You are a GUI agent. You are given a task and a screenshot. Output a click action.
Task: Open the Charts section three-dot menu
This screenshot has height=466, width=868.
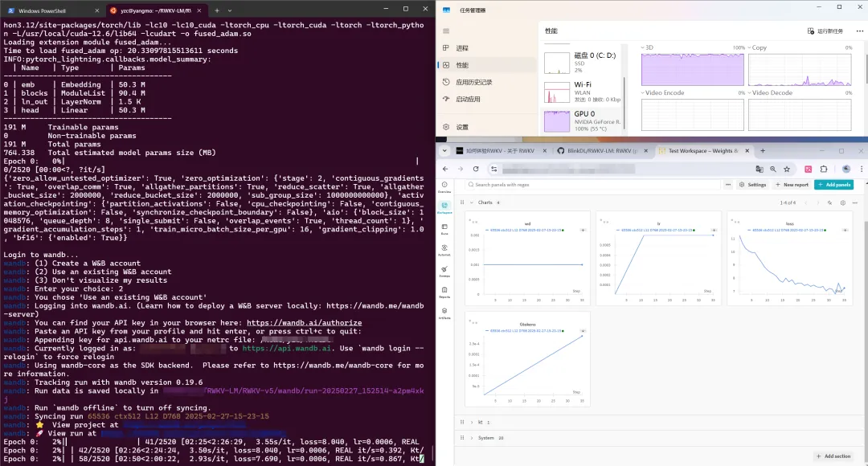coord(855,202)
